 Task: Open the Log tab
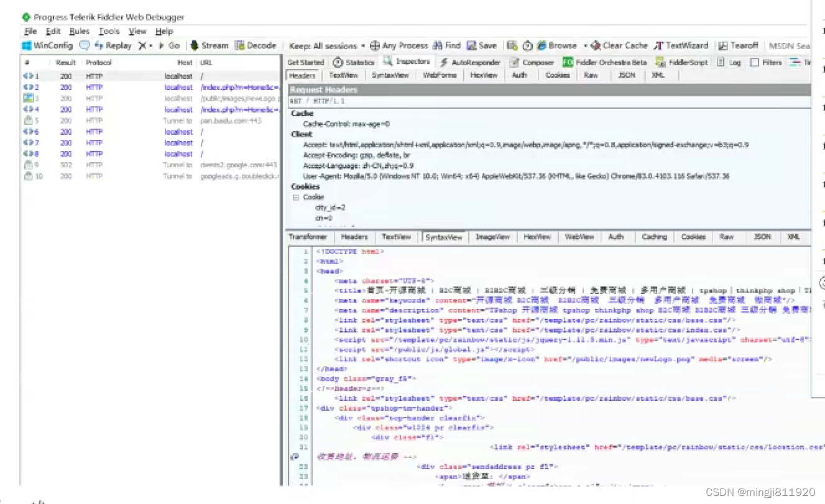coord(729,62)
